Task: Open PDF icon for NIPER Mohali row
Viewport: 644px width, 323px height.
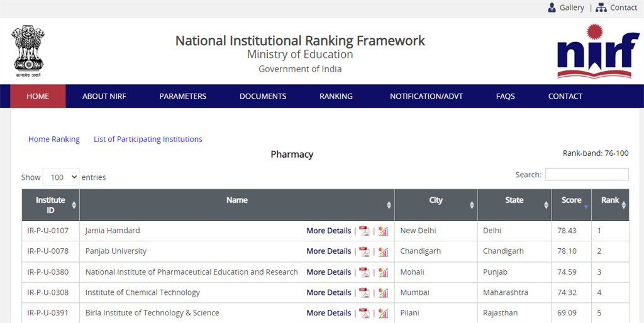Action: coord(364,272)
